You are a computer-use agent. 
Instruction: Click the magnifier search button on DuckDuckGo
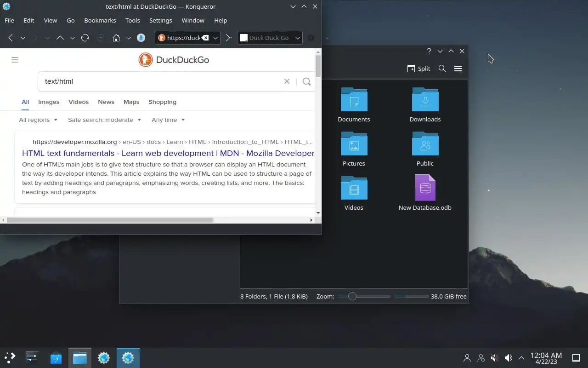tap(307, 81)
